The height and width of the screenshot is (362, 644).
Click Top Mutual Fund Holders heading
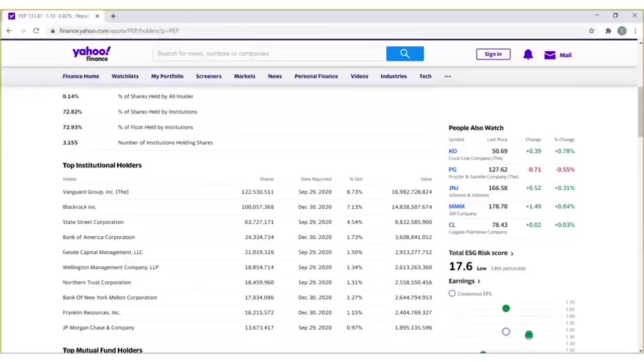click(x=103, y=350)
